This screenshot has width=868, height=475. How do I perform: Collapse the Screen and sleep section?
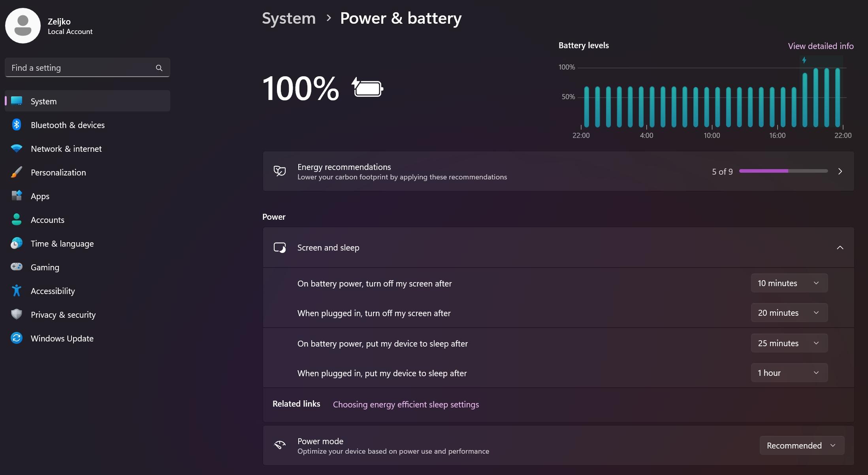pos(840,248)
